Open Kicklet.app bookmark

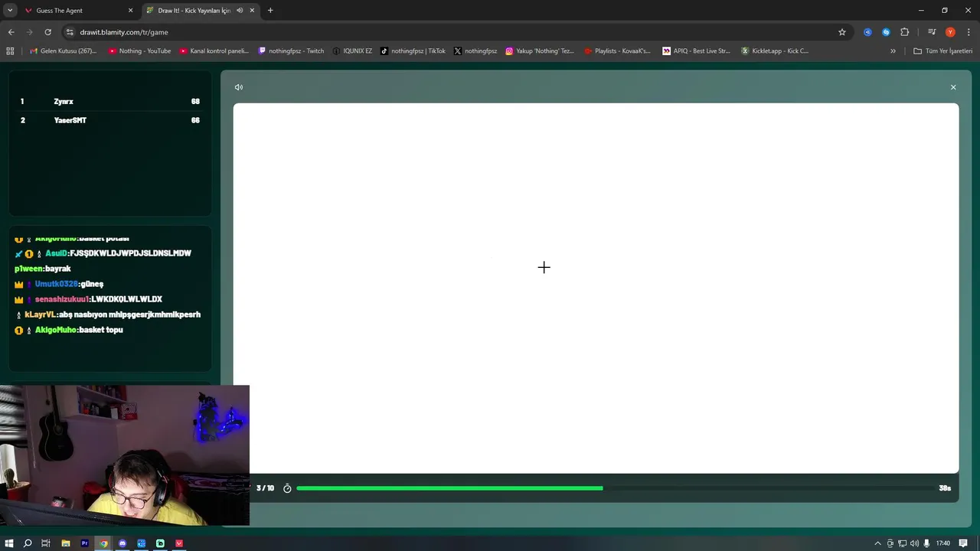click(774, 51)
